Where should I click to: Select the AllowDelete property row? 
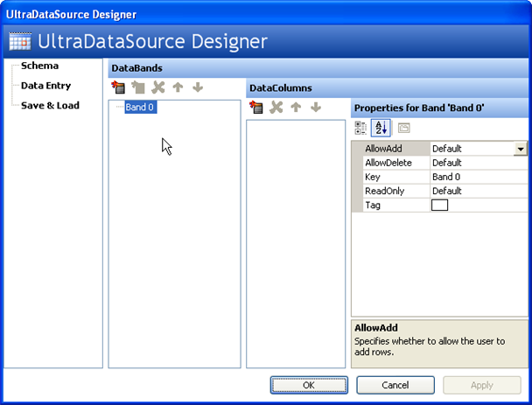(396, 163)
